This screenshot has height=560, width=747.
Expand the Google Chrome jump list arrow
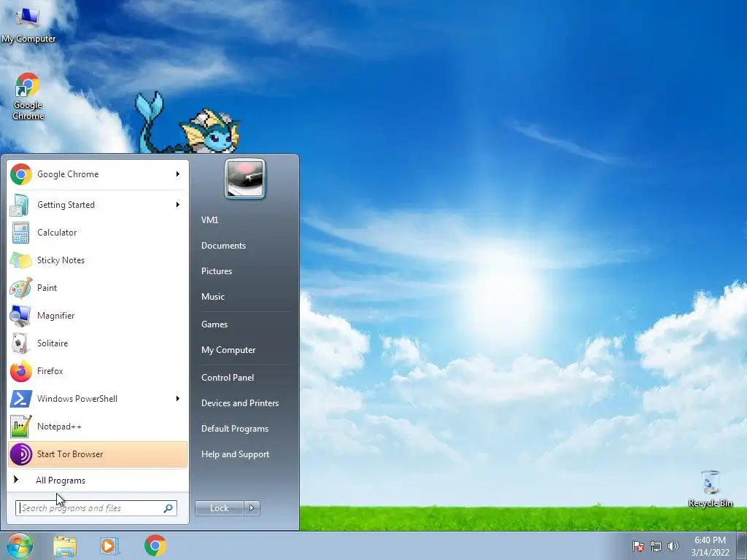click(x=178, y=174)
